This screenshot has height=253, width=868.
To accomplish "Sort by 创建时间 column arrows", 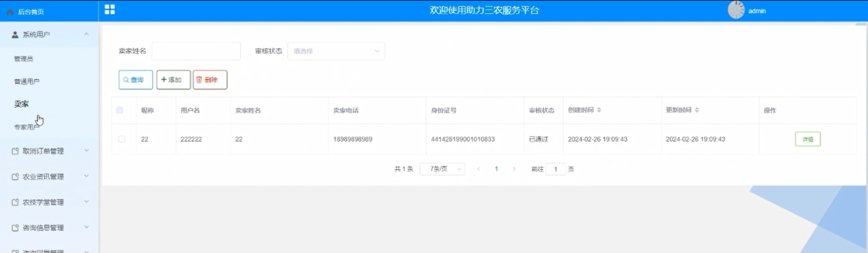I will pos(599,110).
